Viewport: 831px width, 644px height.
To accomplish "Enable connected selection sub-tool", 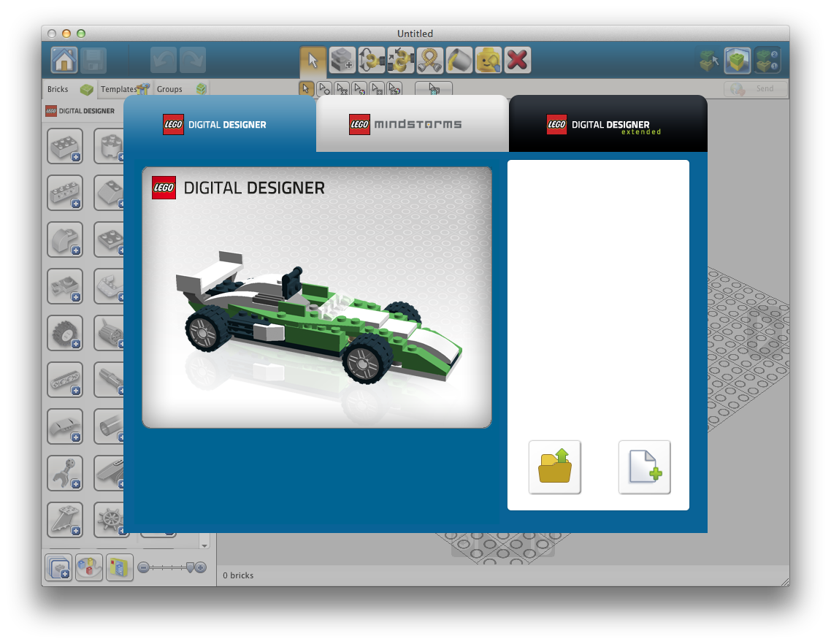I will click(x=342, y=88).
